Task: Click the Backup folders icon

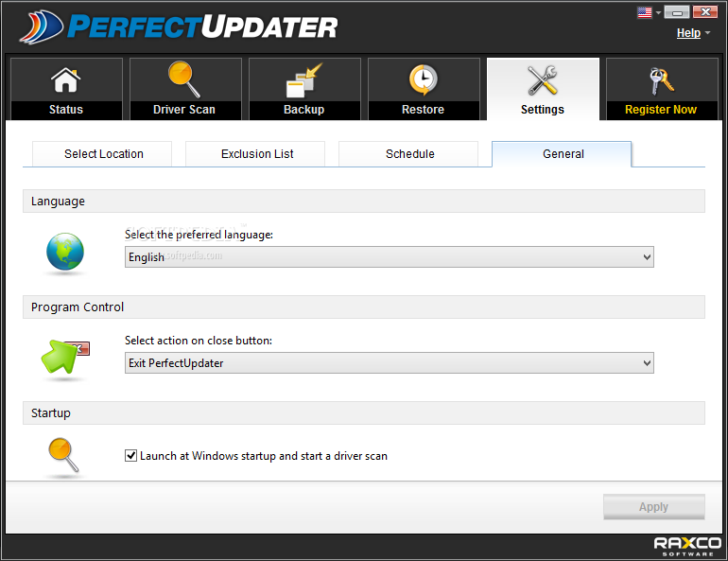Action: click(304, 79)
